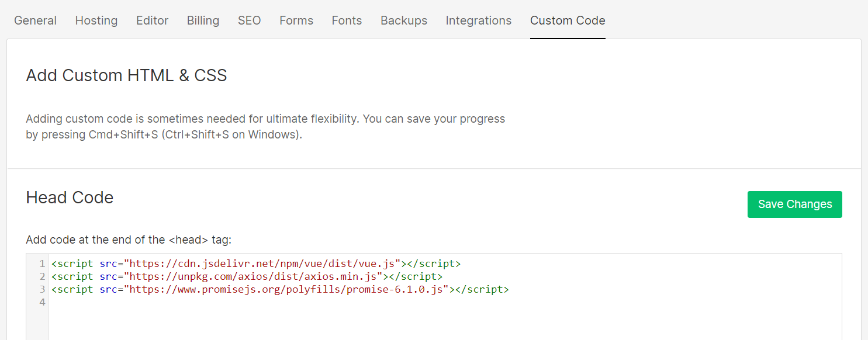This screenshot has width=868, height=340.
Task: Select the Custom Code tab
Action: [x=568, y=20]
